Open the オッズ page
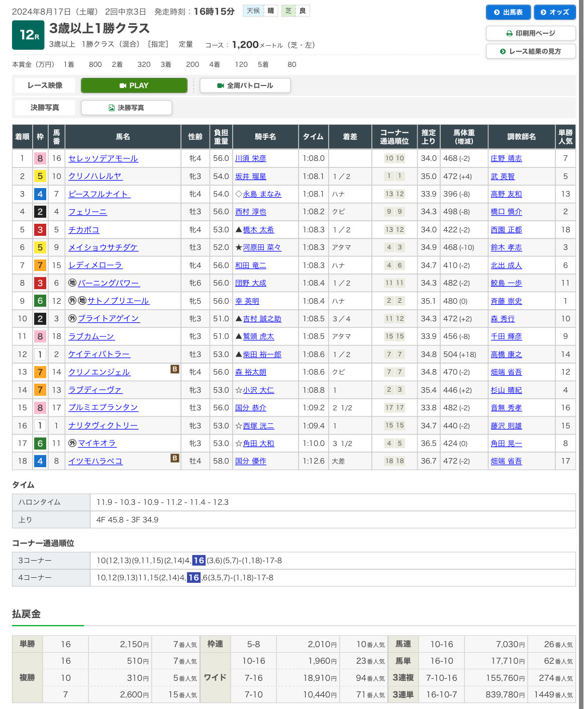588x709 pixels. coord(554,12)
